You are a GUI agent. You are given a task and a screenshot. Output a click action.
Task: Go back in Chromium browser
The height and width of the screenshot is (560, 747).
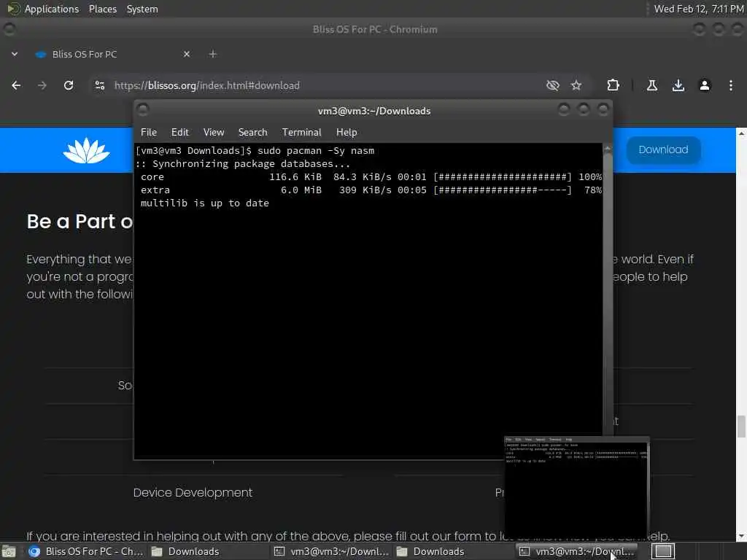[16, 85]
